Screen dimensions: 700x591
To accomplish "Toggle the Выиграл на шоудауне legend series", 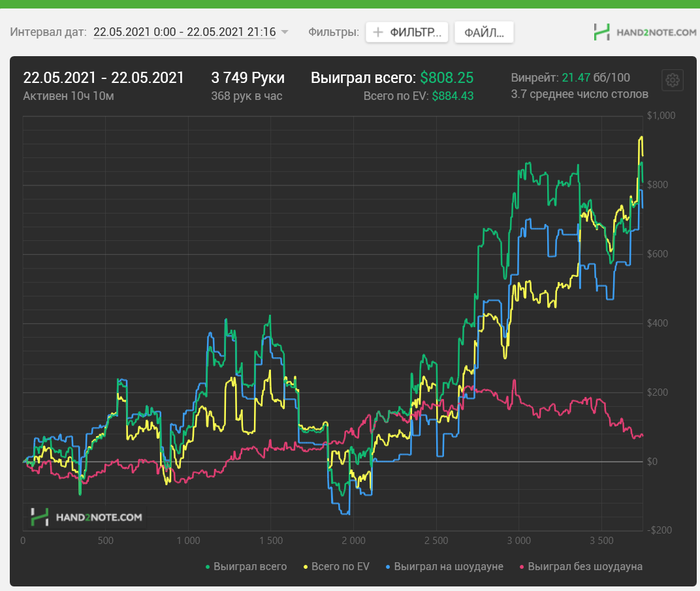I will tap(444, 566).
